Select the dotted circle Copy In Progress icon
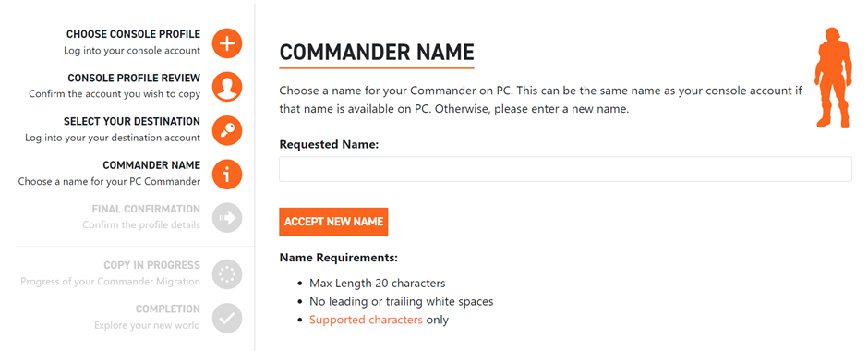 [227, 274]
